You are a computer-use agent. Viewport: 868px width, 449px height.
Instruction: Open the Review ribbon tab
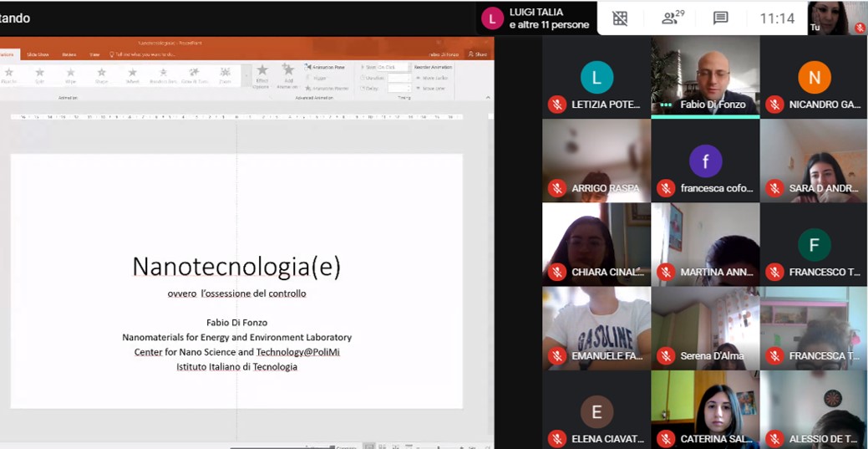(x=69, y=54)
